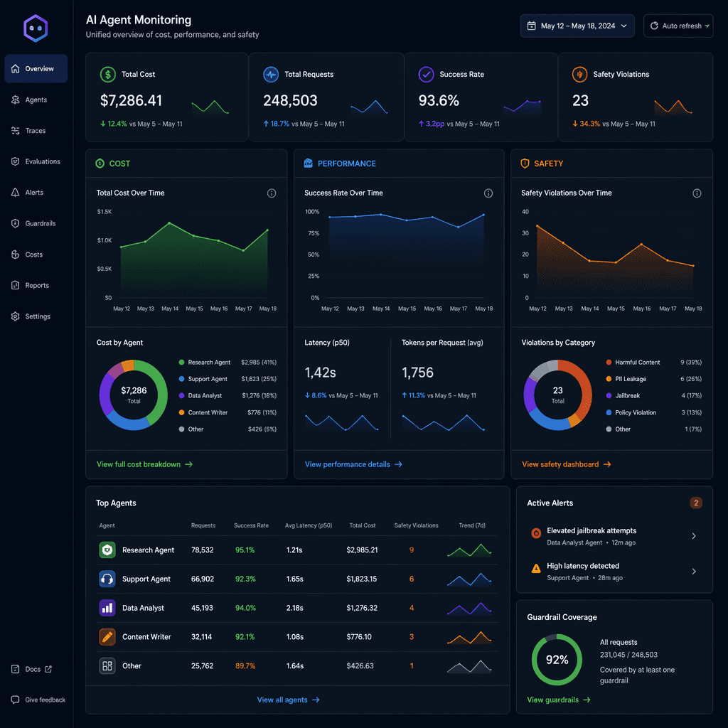Click info icon on Success Rate Over Time

(488, 193)
